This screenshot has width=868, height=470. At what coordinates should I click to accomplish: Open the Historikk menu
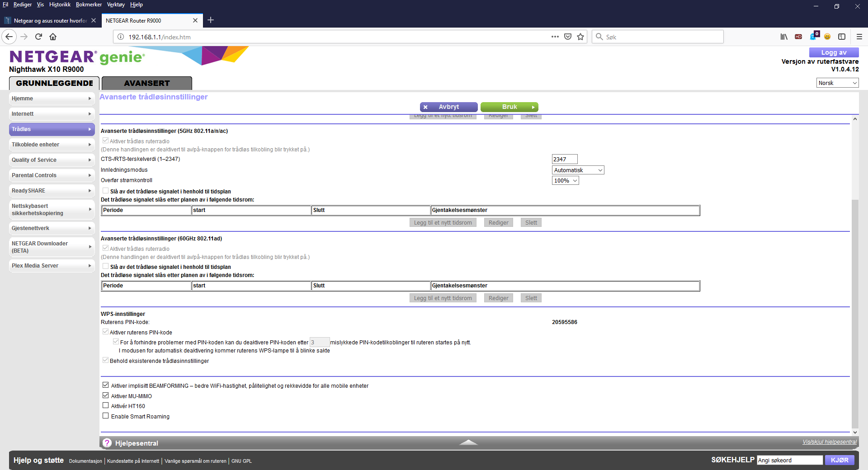click(x=60, y=5)
